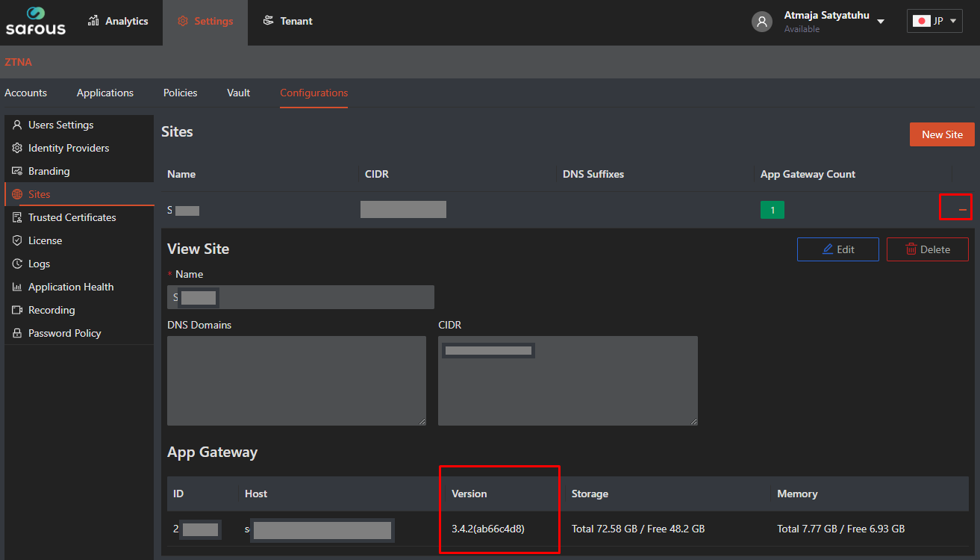Delete the current site
Image resolution: width=980 pixels, height=560 pixels.
coord(927,249)
